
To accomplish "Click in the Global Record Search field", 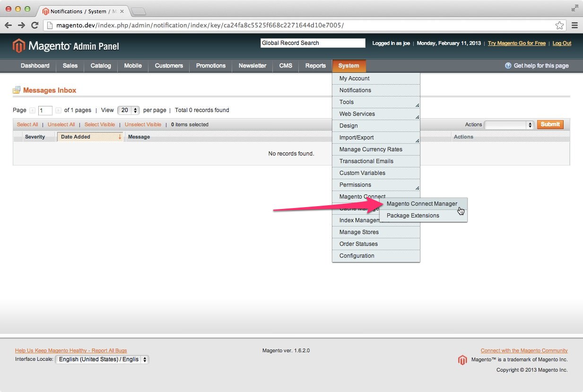I will [x=313, y=43].
